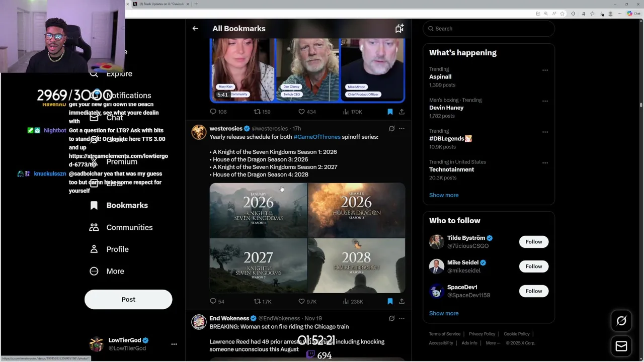Open the Summer 2026 House of the Dragon image
This screenshot has height=362, width=644.
click(x=356, y=210)
